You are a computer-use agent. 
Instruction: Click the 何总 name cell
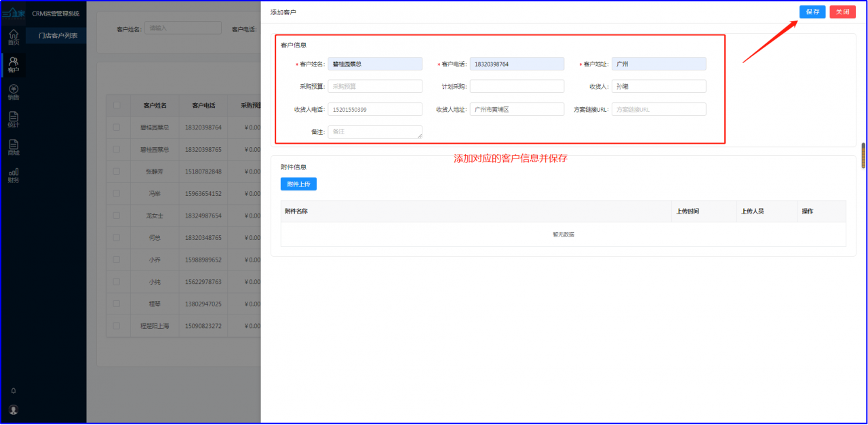[x=155, y=238]
